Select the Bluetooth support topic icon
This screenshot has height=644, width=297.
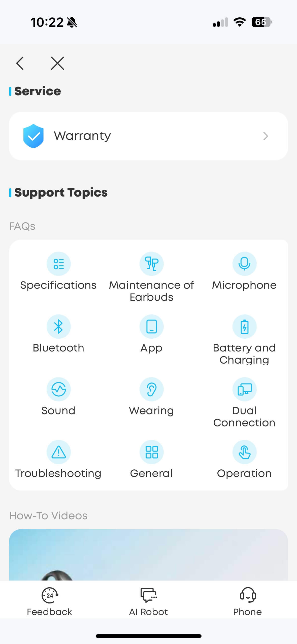[58, 327]
